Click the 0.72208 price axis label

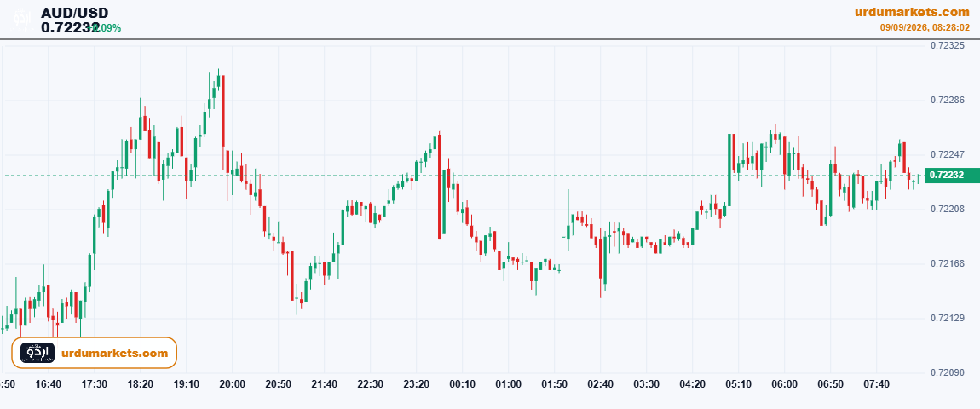coord(946,209)
